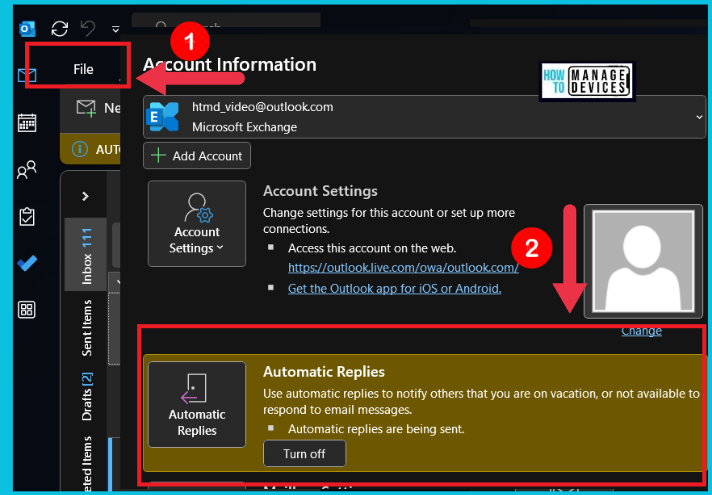Screen dimensions: 712x495
Task: Open the htmd_video@outlook.com account dropdown
Action: coord(424,117)
